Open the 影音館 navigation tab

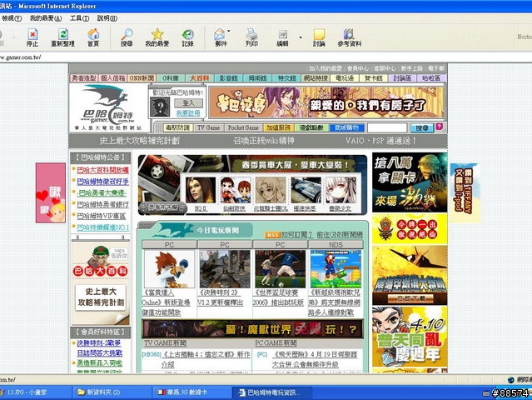click(229, 78)
